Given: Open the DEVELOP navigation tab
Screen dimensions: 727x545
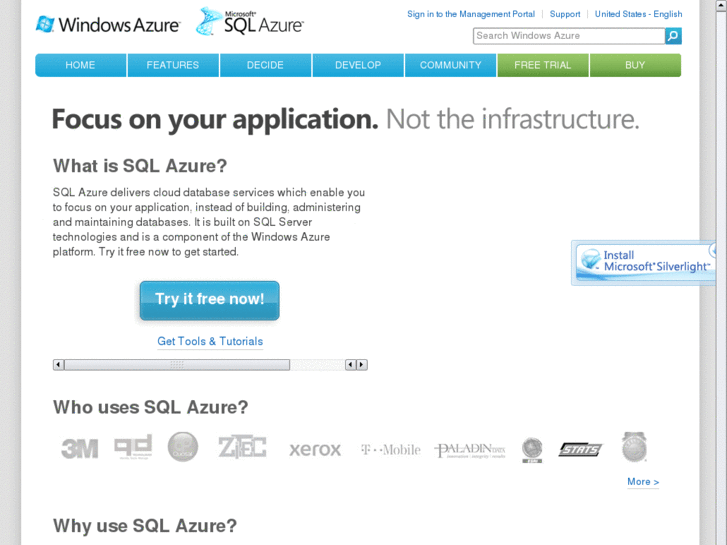Looking at the screenshot, I should pyautogui.click(x=358, y=65).
